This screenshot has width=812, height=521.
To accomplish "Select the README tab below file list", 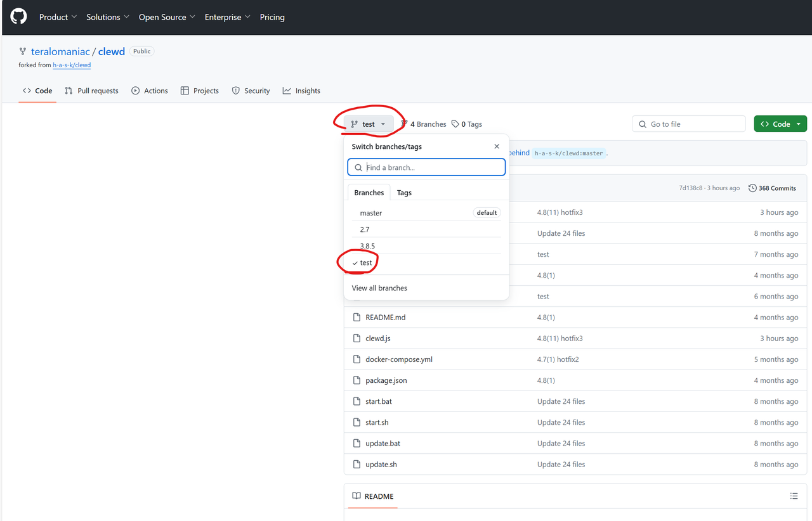I will pyautogui.click(x=373, y=496).
